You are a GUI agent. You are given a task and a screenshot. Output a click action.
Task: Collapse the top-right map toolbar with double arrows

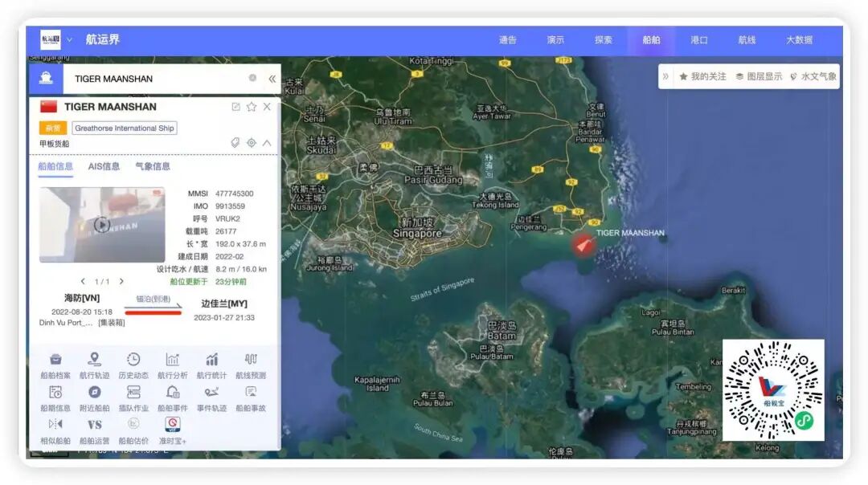tap(665, 76)
